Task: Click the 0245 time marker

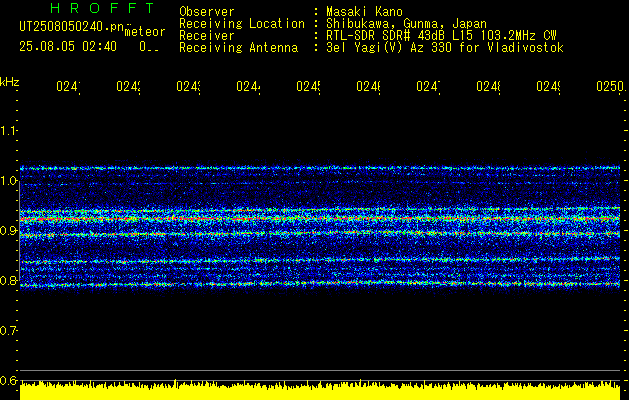Action: click(308, 86)
